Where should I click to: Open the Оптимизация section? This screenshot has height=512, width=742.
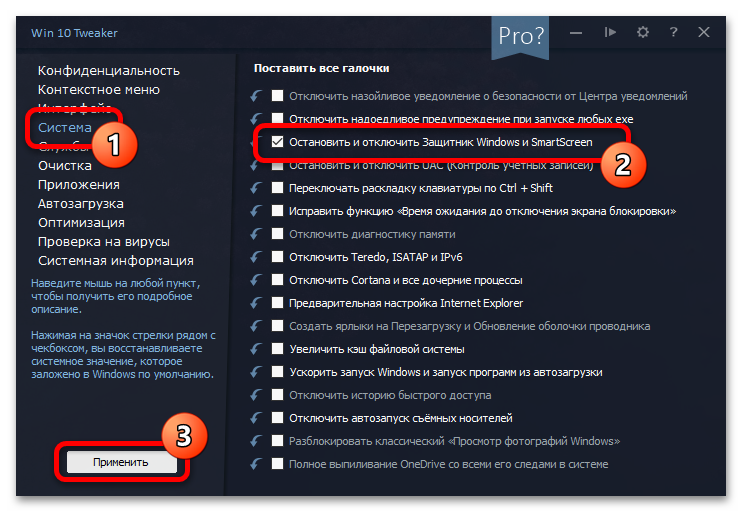point(81,222)
